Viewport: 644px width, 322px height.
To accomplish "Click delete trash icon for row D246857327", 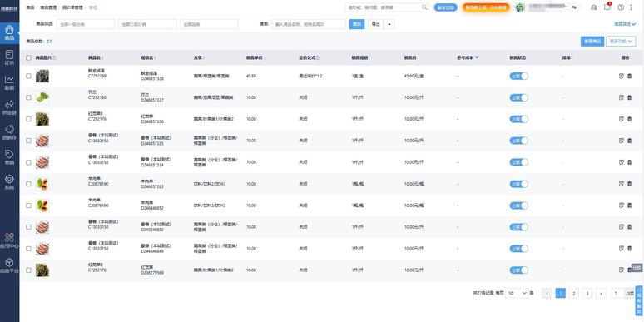I will [x=630, y=97].
